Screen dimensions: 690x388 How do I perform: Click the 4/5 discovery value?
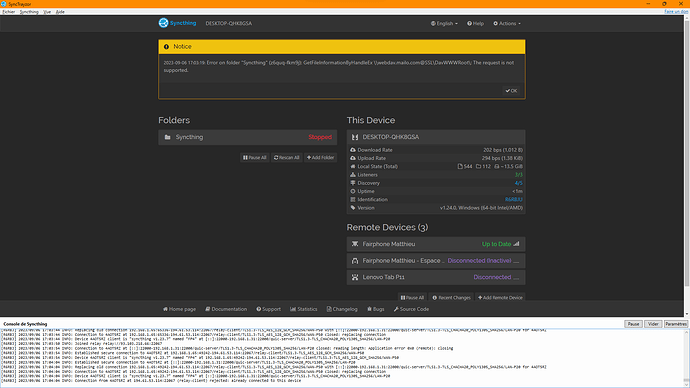click(x=519, y=183)
